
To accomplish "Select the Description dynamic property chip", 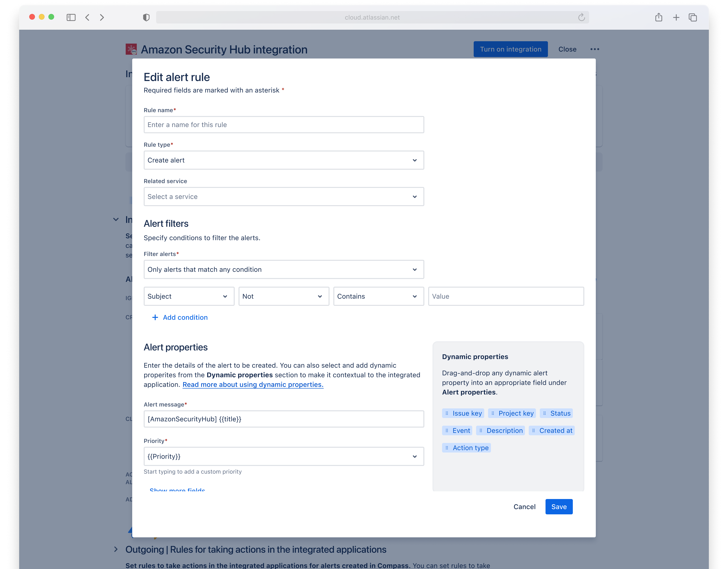I will 501,431.
